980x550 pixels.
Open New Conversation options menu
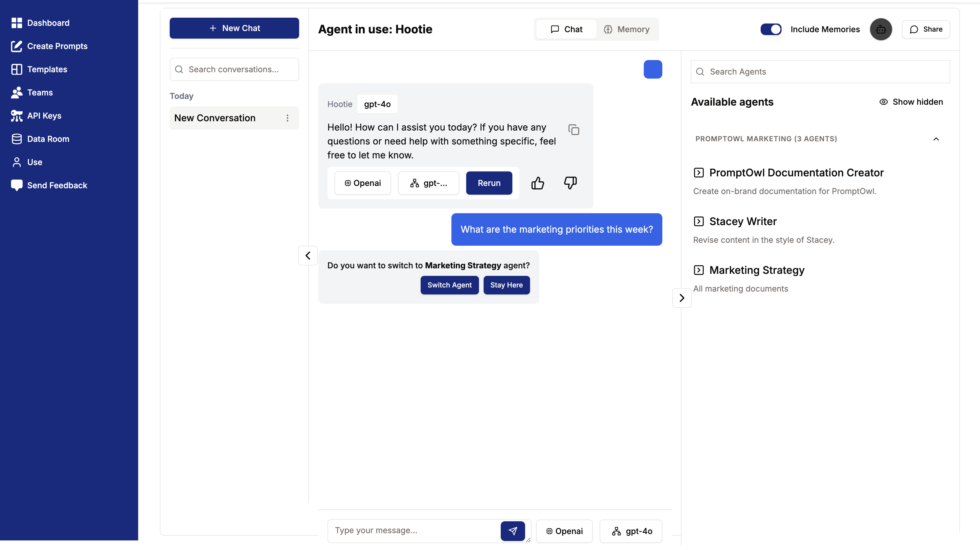(x=287, y=118)
